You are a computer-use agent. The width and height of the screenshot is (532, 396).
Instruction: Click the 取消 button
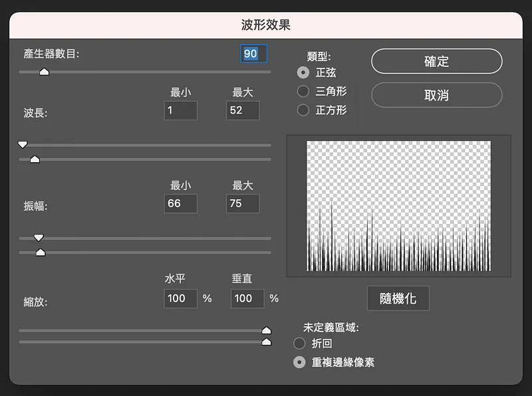coord(437,95)
